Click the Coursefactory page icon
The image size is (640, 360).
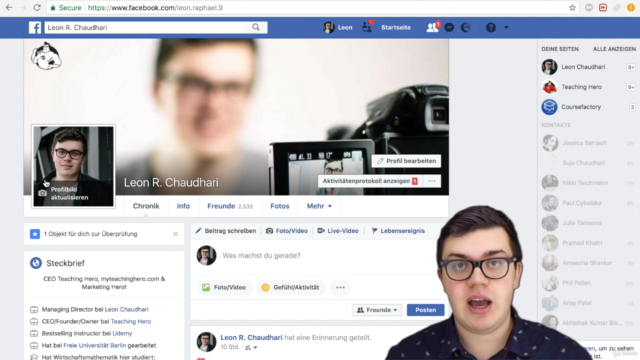pyautogui.click(x=549, y=107)
